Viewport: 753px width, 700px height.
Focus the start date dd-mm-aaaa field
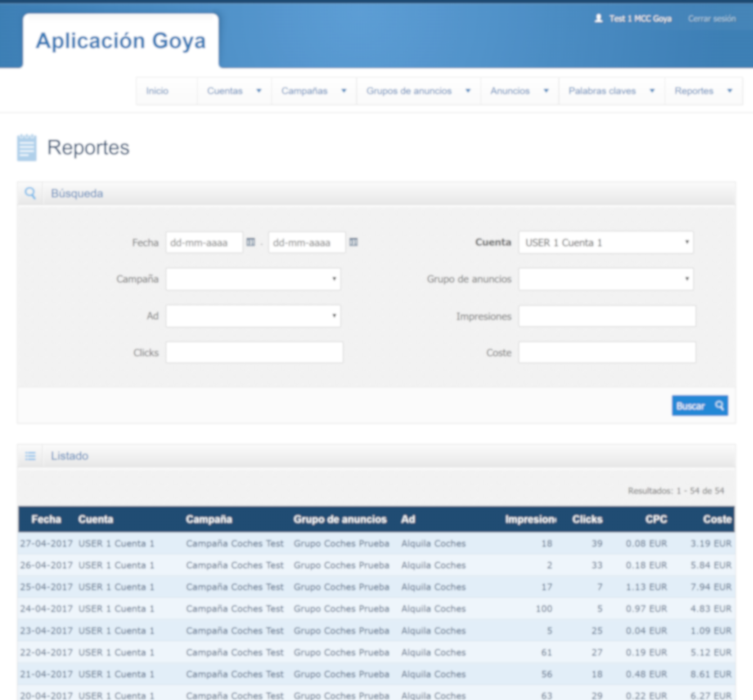point(204,242)
